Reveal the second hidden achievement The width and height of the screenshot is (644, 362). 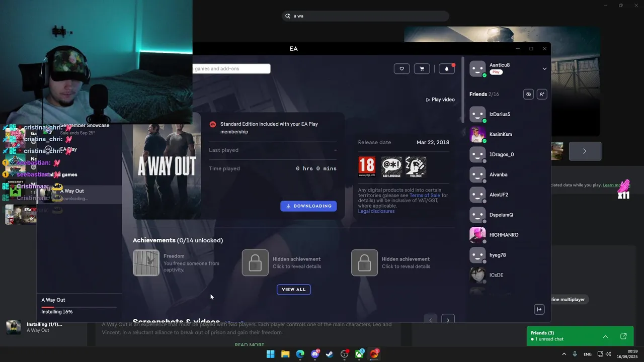(255, 263)
